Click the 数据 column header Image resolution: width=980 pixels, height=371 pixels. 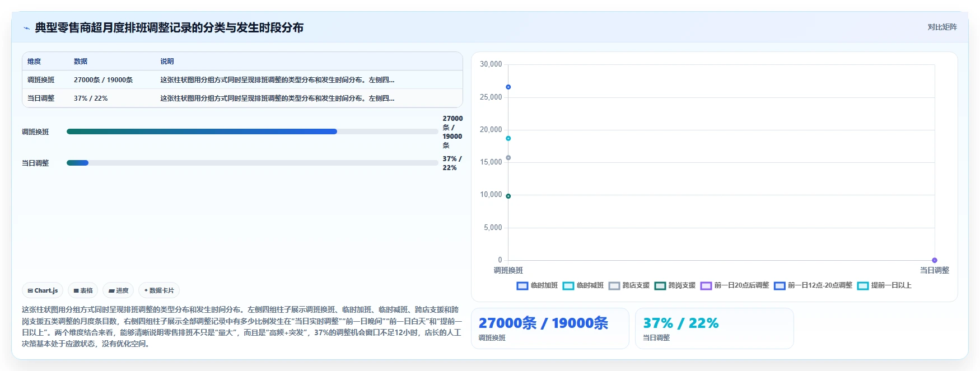click(x=81, y=62)
